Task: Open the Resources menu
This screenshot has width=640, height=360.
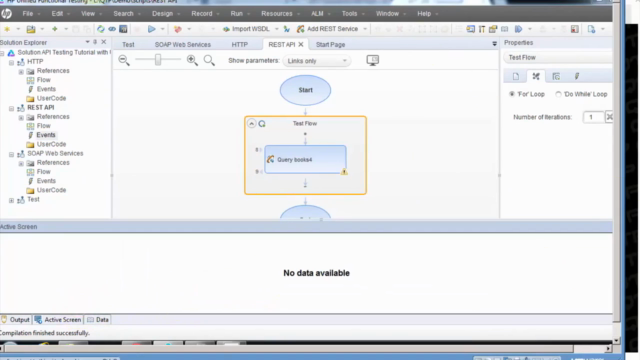Action: (x=277, y=13)
